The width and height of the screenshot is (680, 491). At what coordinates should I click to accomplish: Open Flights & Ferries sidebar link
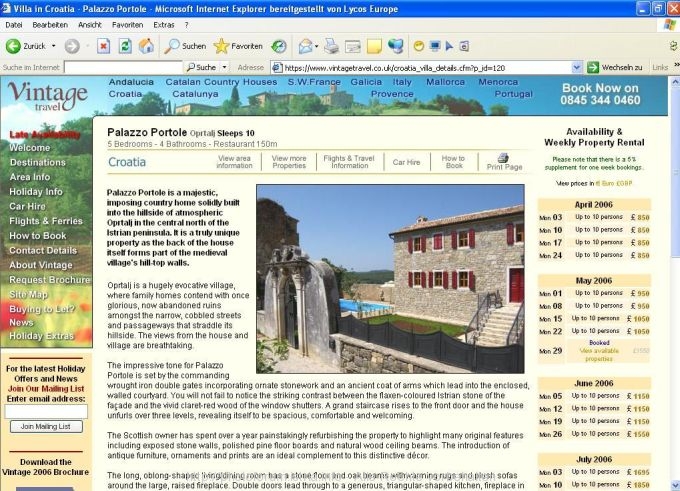pos(46,221)
